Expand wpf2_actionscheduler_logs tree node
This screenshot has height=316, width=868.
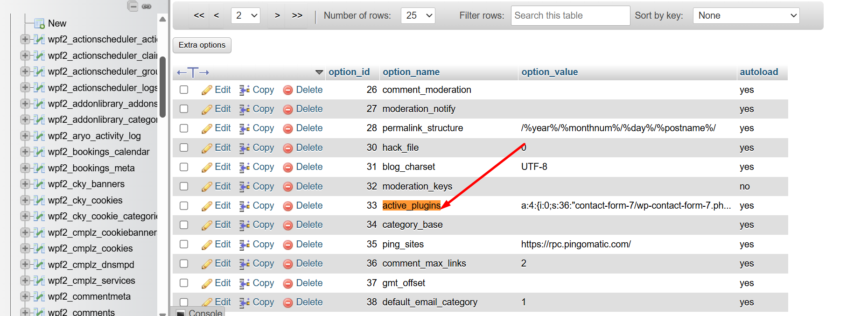coord(25,88)
